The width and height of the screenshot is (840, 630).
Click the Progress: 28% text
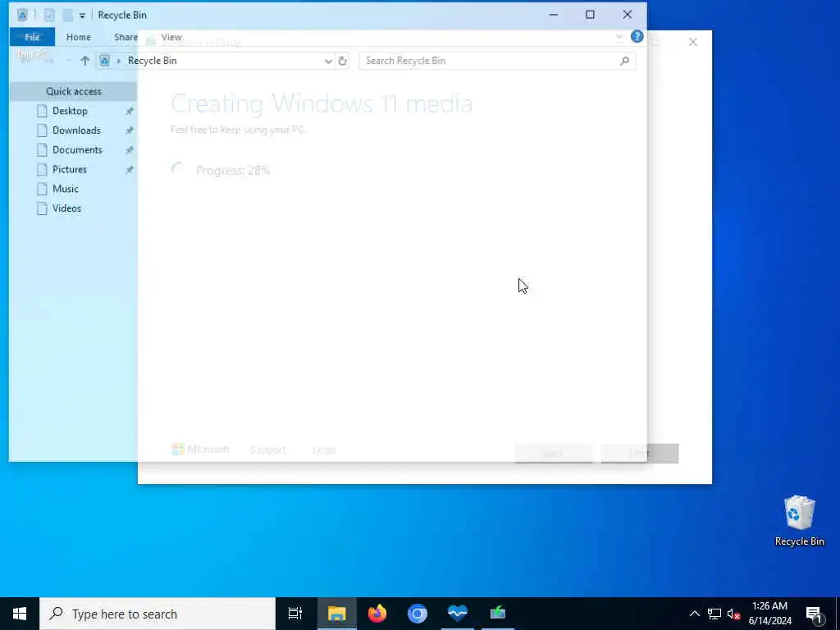tap(232, 171)
